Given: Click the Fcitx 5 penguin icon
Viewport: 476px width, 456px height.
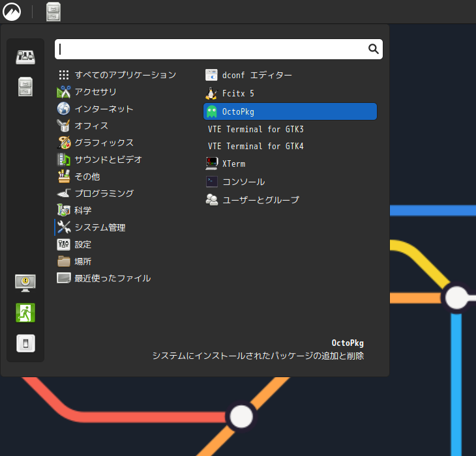Looking at the screenshot, I should (211, 93).
